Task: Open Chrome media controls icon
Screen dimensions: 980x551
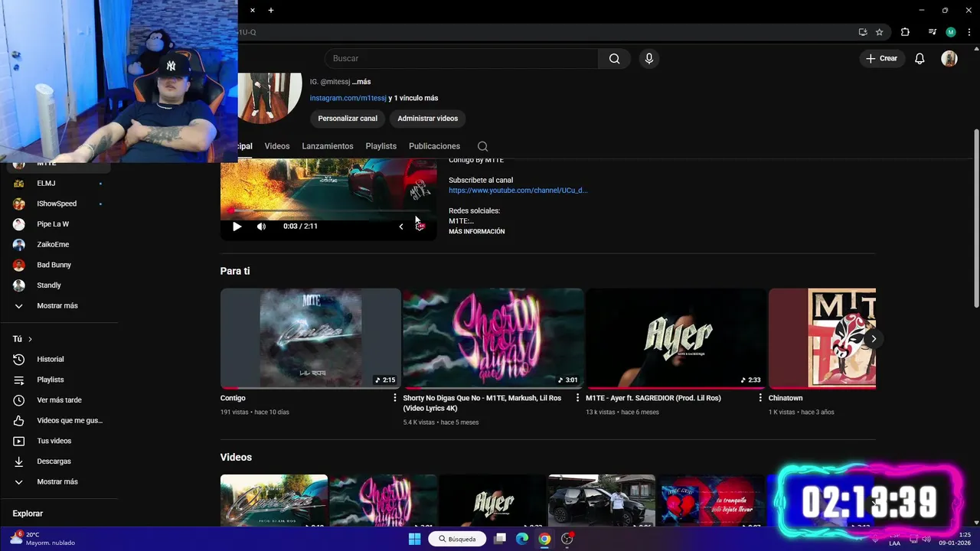Action: [932, 32]
